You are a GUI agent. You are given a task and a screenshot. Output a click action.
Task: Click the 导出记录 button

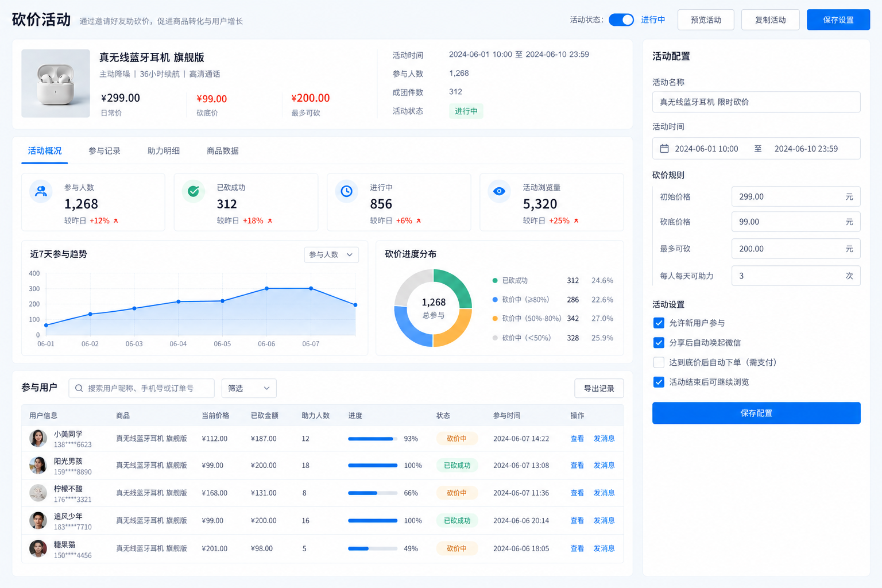[x=599, y=388]
